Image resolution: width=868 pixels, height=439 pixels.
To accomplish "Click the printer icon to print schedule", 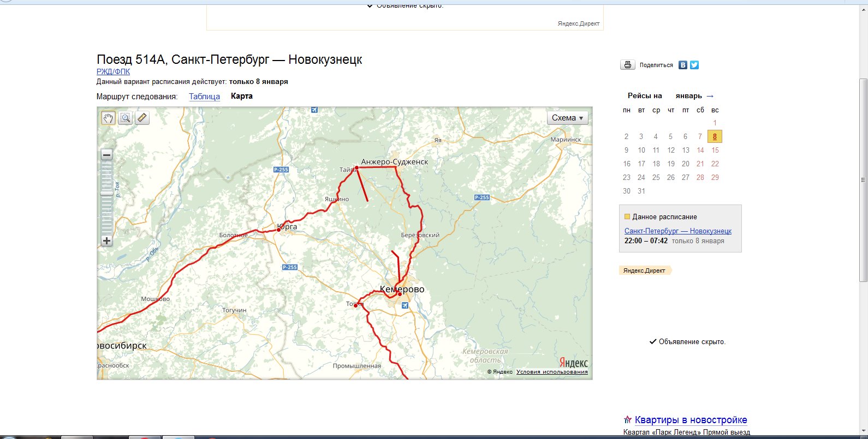I will (628, 65).
